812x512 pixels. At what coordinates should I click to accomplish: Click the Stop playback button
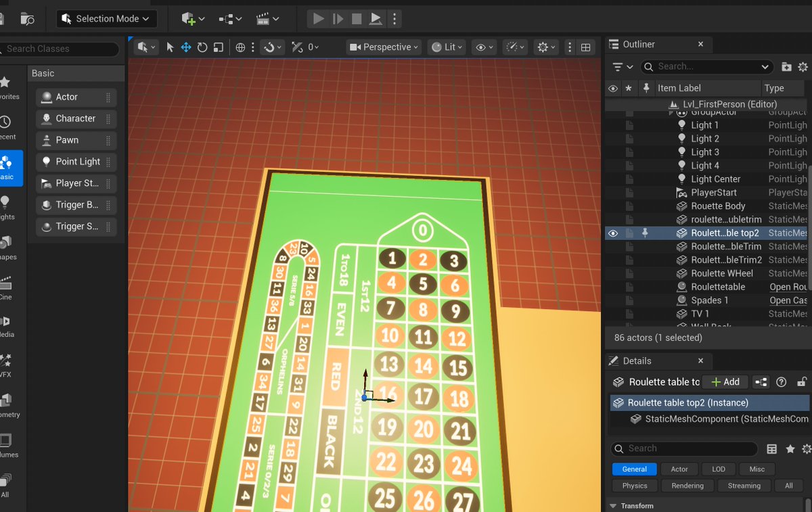pos(357,19)
